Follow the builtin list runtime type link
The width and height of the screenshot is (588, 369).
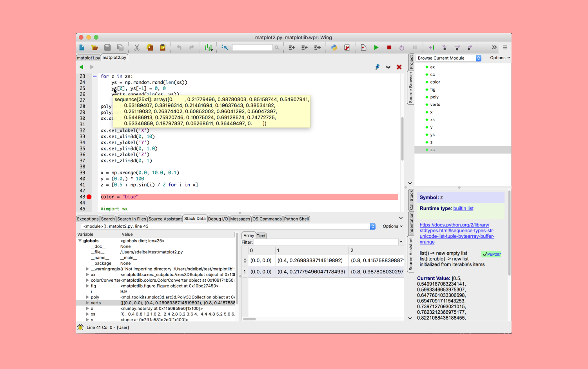point(463,208)
